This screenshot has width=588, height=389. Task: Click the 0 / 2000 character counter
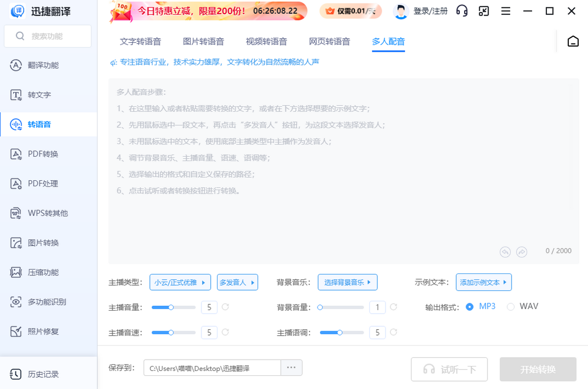coord(559,251)
